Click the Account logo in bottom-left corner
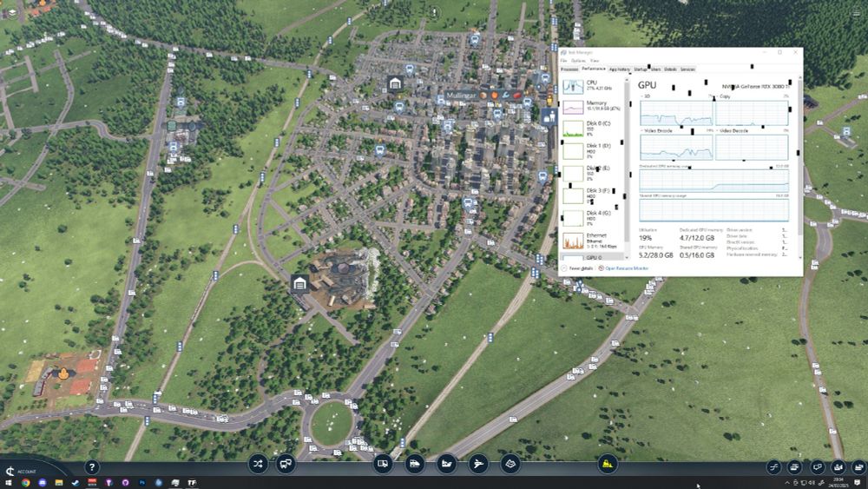868x489 pixels. [x=10, y=472]
